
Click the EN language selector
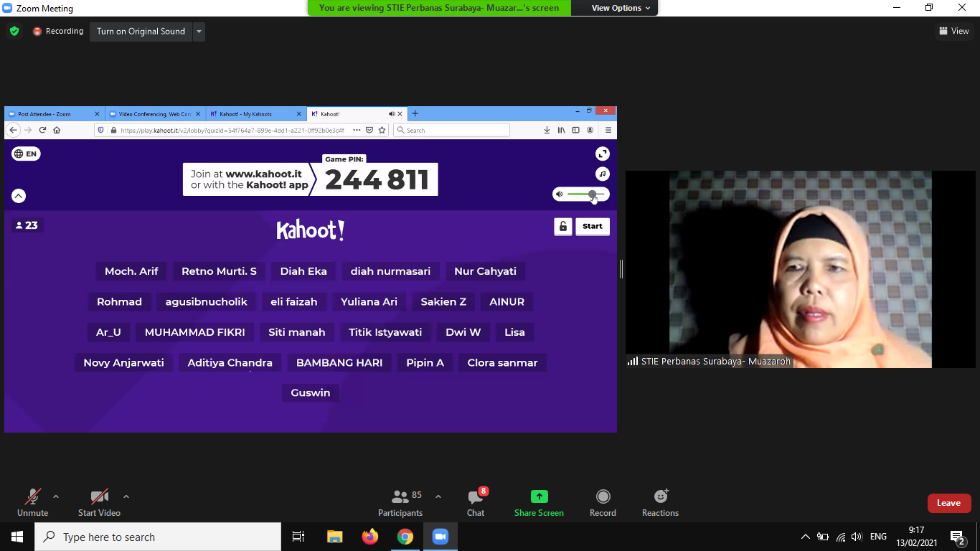pos(26,154)
